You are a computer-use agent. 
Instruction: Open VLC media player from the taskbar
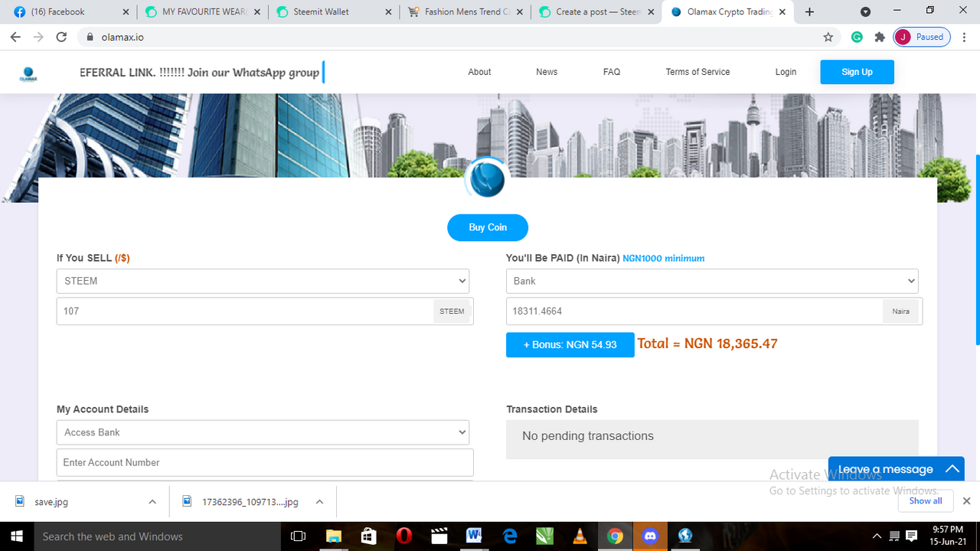coord(580,536)
